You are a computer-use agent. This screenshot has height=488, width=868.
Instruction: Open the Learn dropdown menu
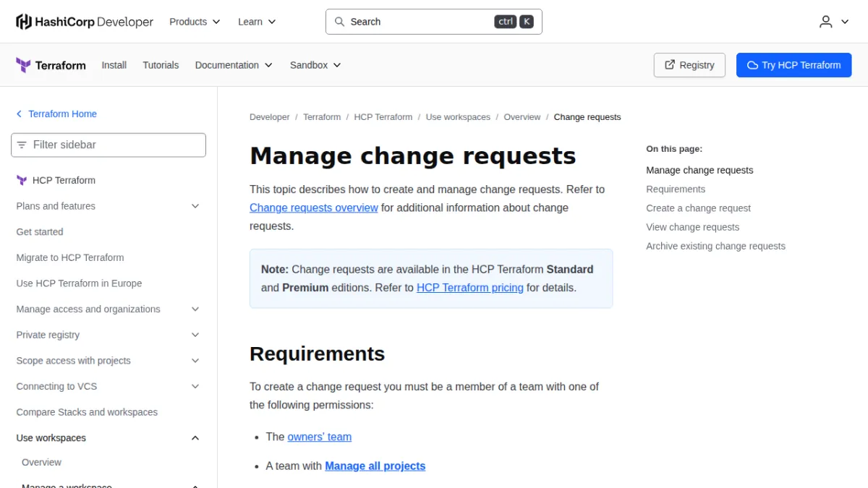tap(257, 22)
